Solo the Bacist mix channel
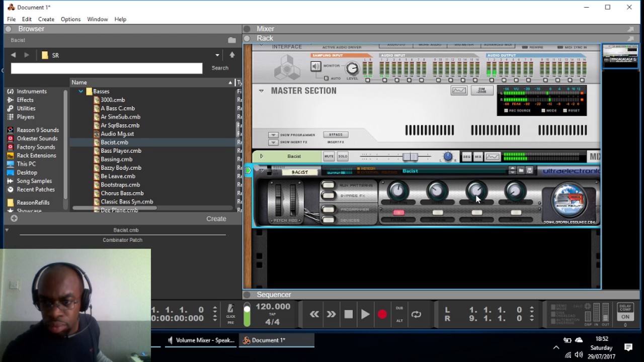Image resolution: width=644 pixels, height=362 pixels. [343, 156]
